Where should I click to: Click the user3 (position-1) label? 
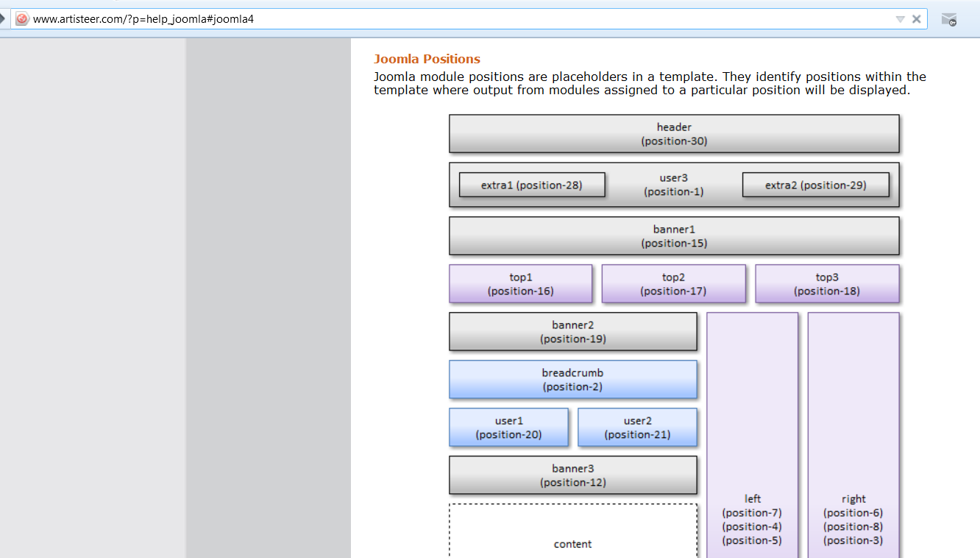(x=674, y=185)
